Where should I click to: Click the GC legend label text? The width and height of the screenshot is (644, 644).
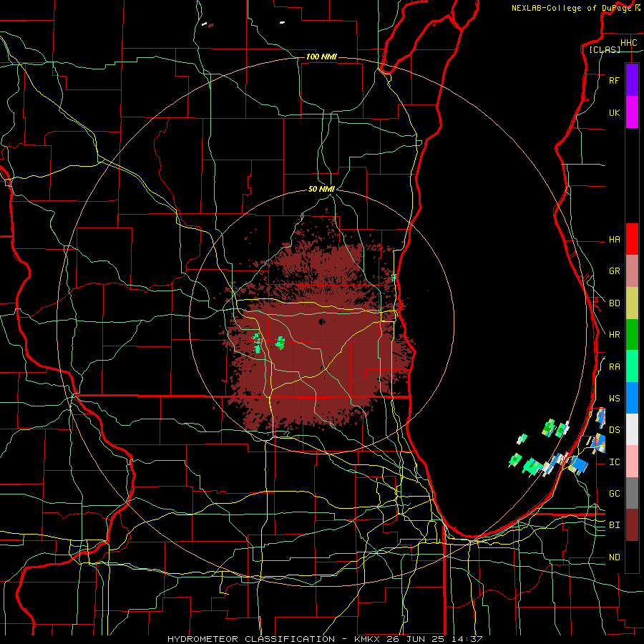pyautogui.click(x=614, y=493)
